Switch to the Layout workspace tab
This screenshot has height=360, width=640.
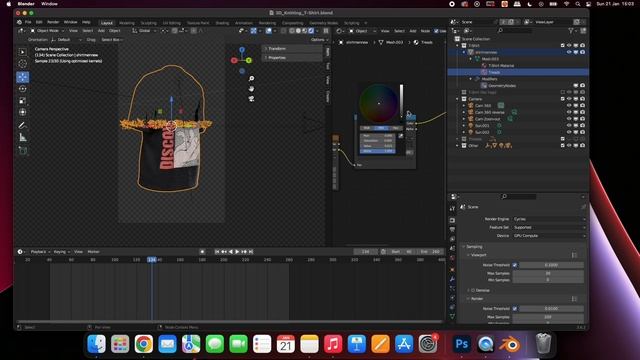point(107,23)
